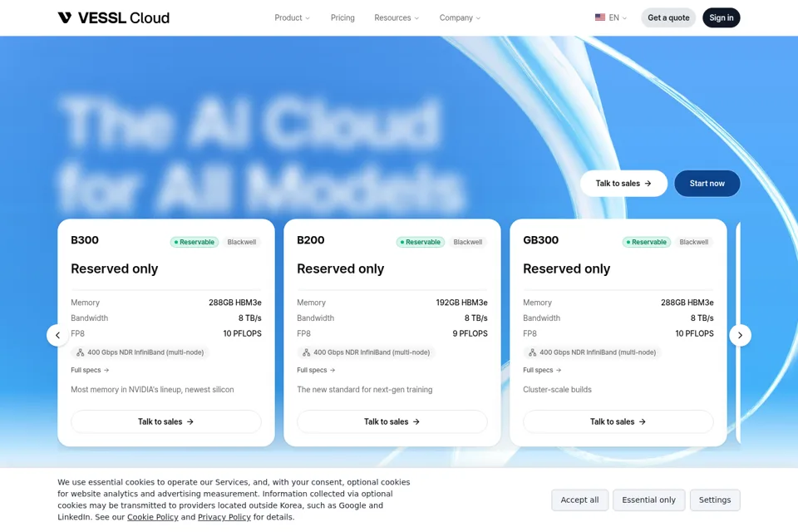This screenshot has height=532, width=798.
Task: Click the Reservable badge on B200 card
Action: click(421, 242)
